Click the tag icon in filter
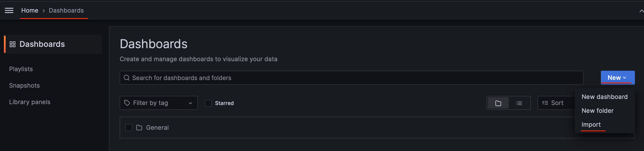644x151 pixels. coord(127,103)
